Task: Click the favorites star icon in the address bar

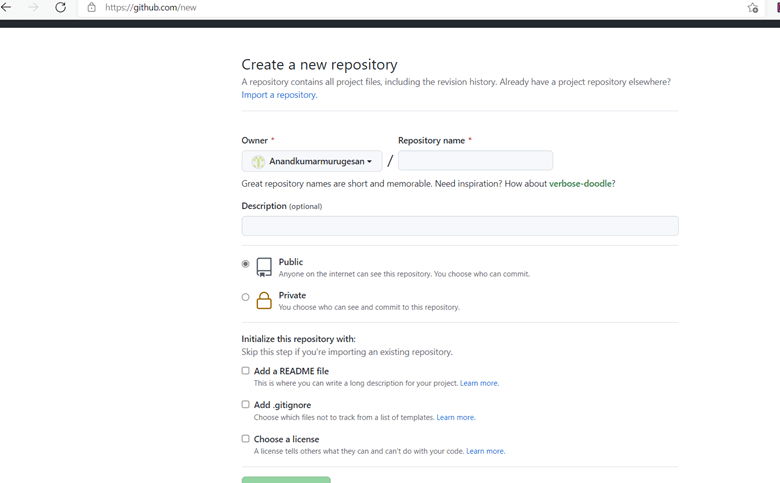Action: click(x=753, y=7)
